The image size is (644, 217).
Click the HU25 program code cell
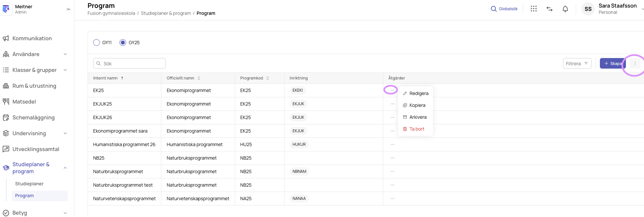click(x=246, y=144)
